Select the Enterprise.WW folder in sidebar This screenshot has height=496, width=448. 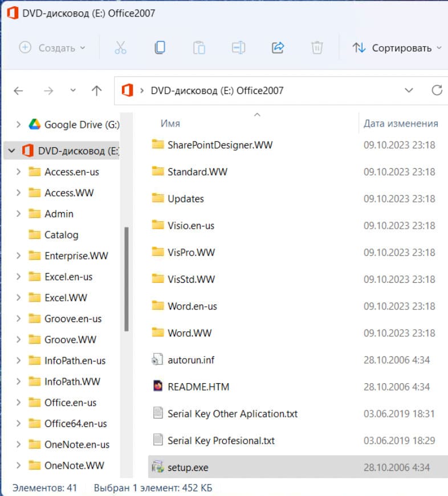point(76,255)
